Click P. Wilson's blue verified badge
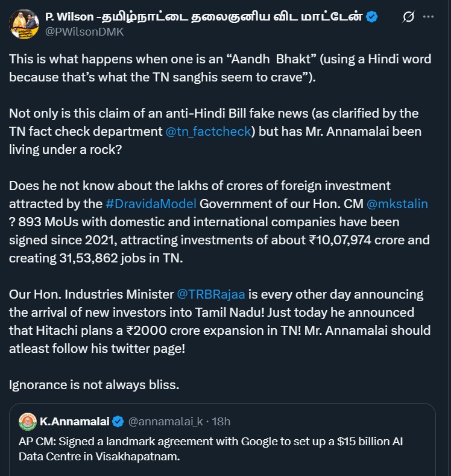Image resolution: width=451 pixels, height=476 pixels. pos(372,16)
